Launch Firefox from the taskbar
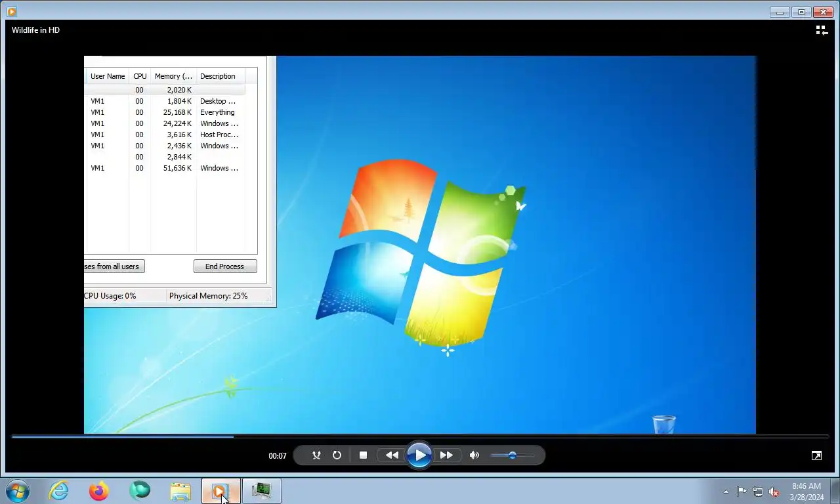The image size is (840, 504). (x=99, y=491)
